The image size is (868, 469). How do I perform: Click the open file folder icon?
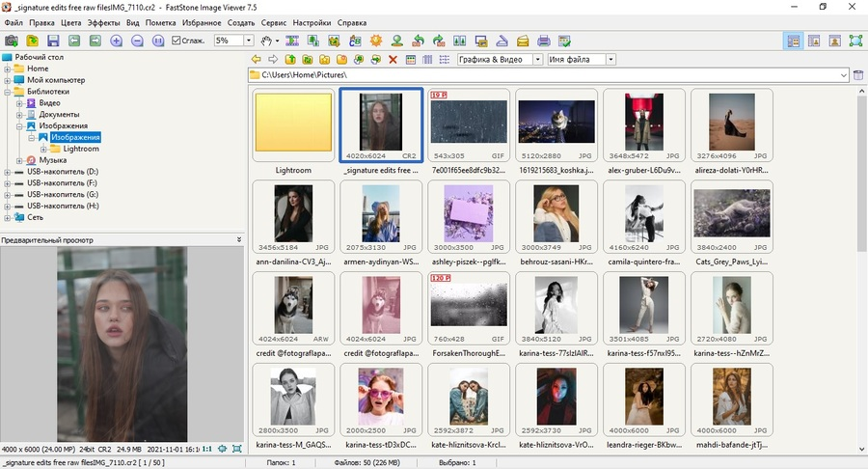pos(32,41)
